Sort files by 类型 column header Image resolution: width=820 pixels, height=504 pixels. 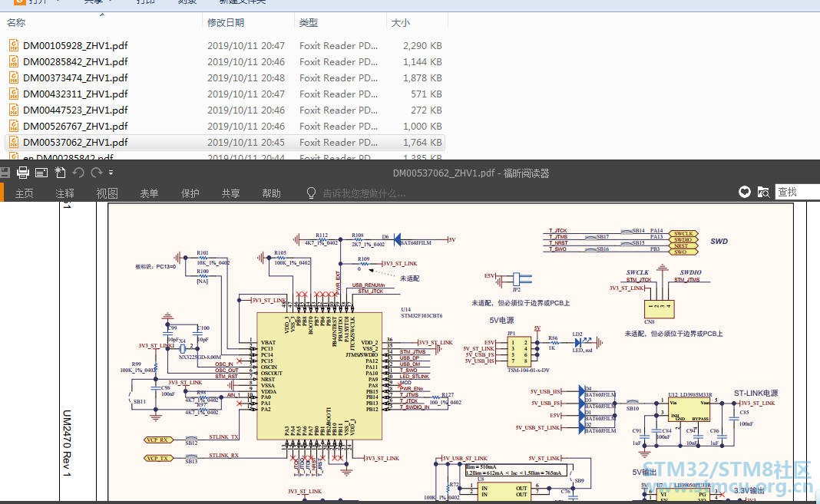(x=309, y=22)
